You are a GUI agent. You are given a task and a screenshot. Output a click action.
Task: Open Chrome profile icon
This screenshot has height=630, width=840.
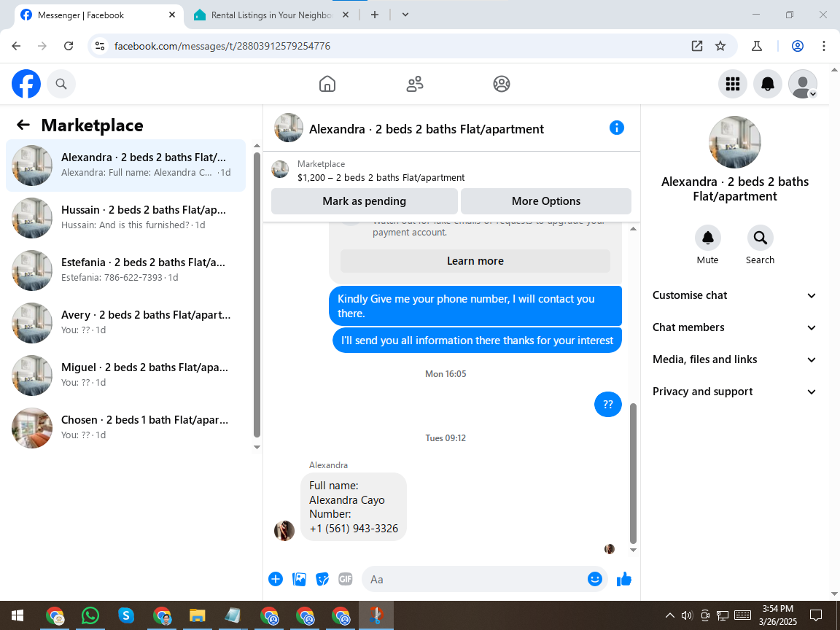(x=798, y=46)
